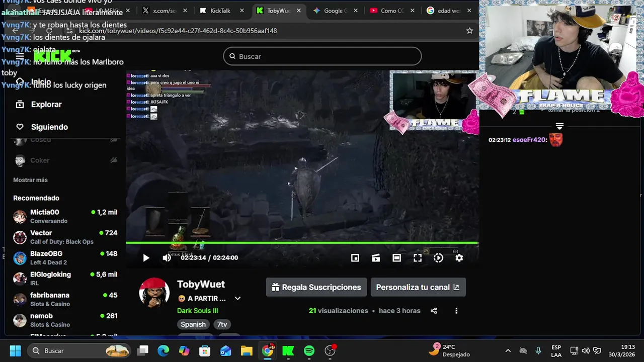The image size is (644, 362).
Task: Show hidden system tray icons
Action: (x=508, y=350)
